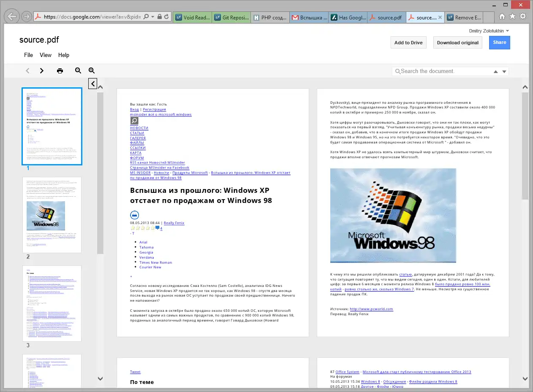Screen dimensions: 533x392
Task: Refresh the page using reload icon
Action: tap(166, 17)
